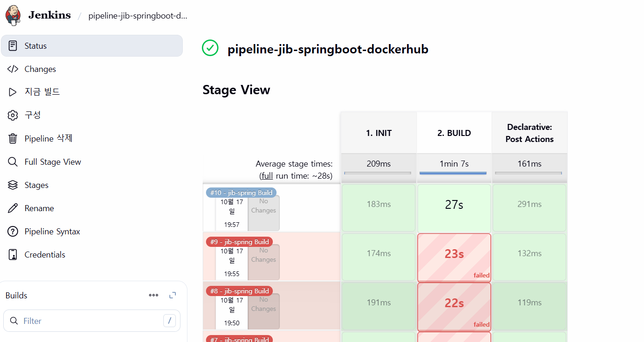This screenshot has width=644, height=342.
Task: Open configuration via the gear icon
Action: click(13, 115)
